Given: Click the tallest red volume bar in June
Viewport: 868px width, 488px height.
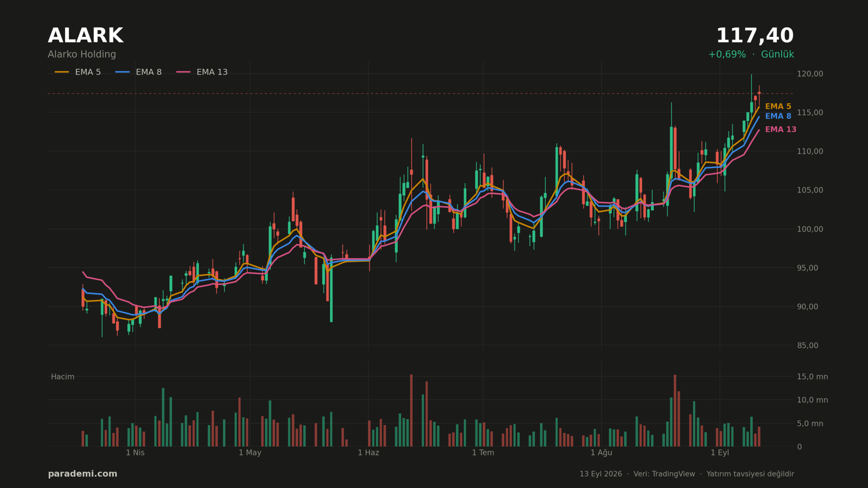Looking at the screenshot, I should tap(411, 410).
